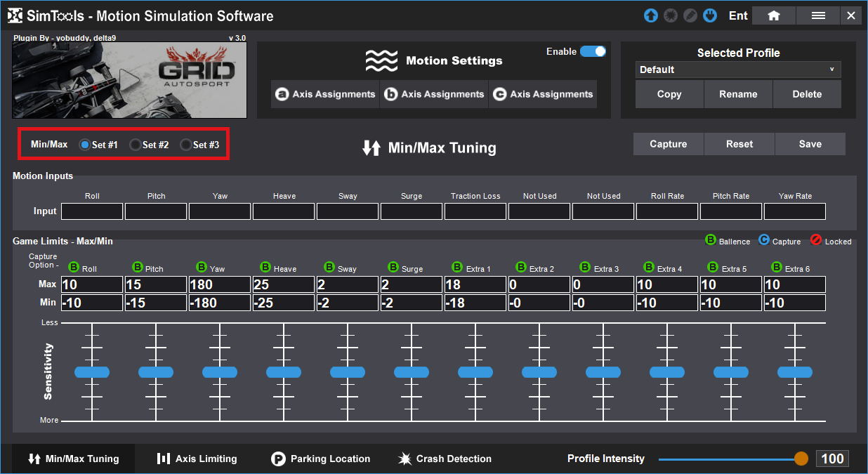The width and height of the screenshot is (868, 474).
Task: Click the grey burst icon in title bar
Action: 671,15
